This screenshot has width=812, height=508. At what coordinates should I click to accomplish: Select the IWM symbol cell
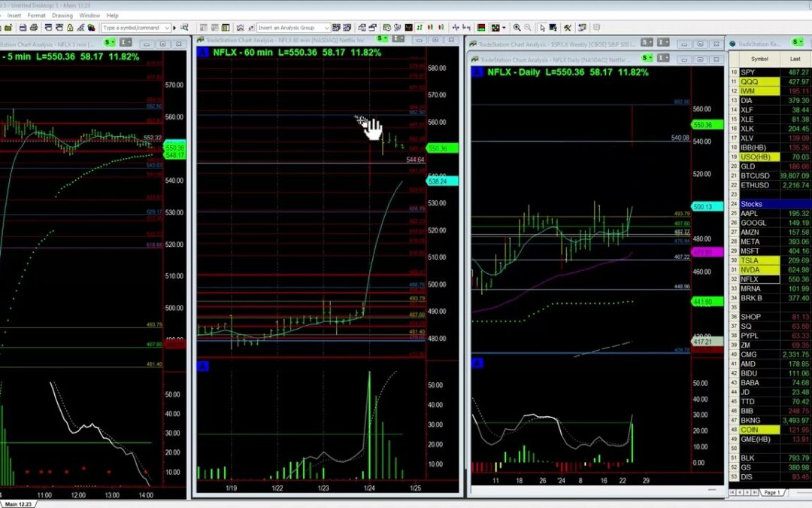(x=759, y=91)
